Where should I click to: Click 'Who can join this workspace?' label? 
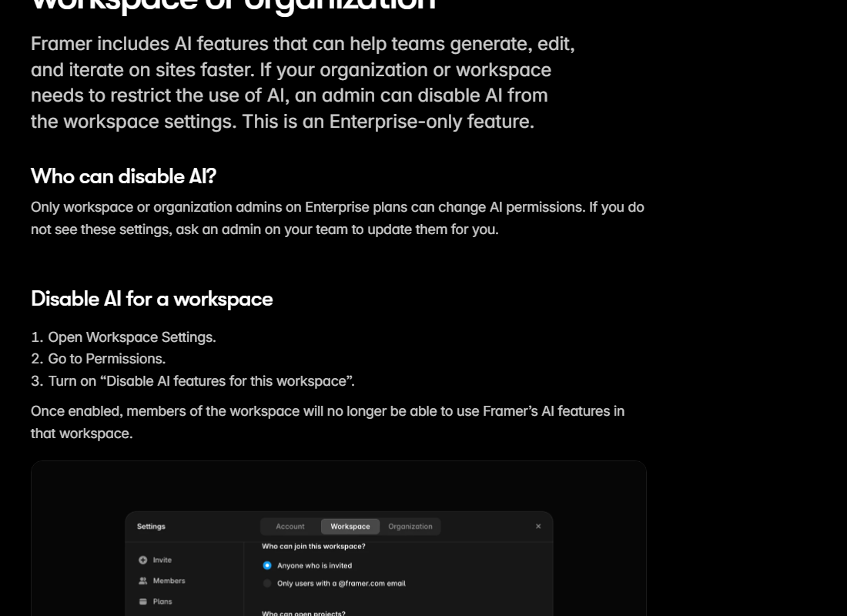(313, 546)
